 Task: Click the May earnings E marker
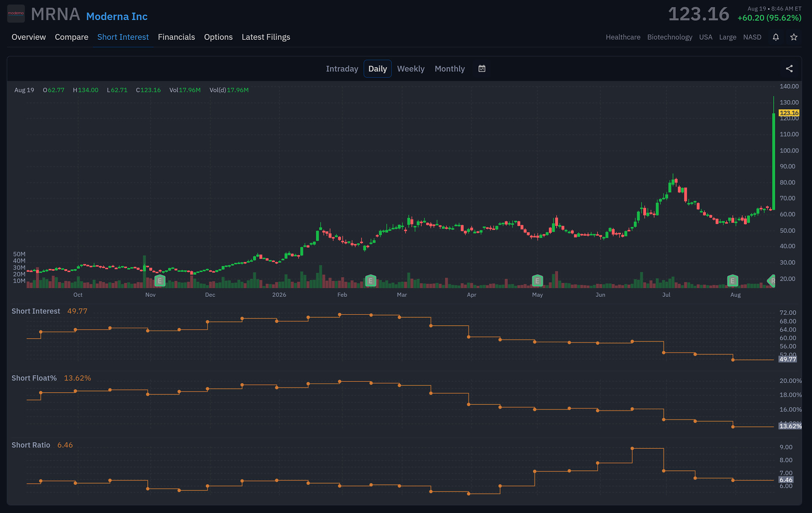pos(537,281)
